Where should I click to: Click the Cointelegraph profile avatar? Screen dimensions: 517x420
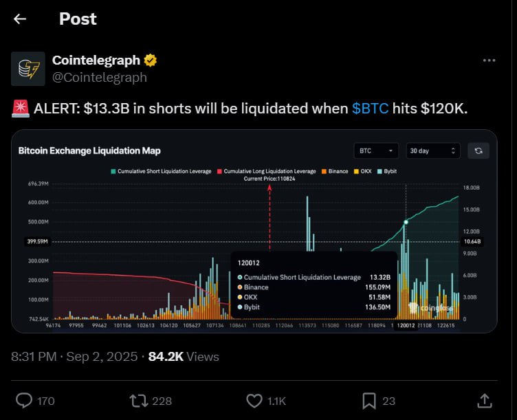point(28,69)
